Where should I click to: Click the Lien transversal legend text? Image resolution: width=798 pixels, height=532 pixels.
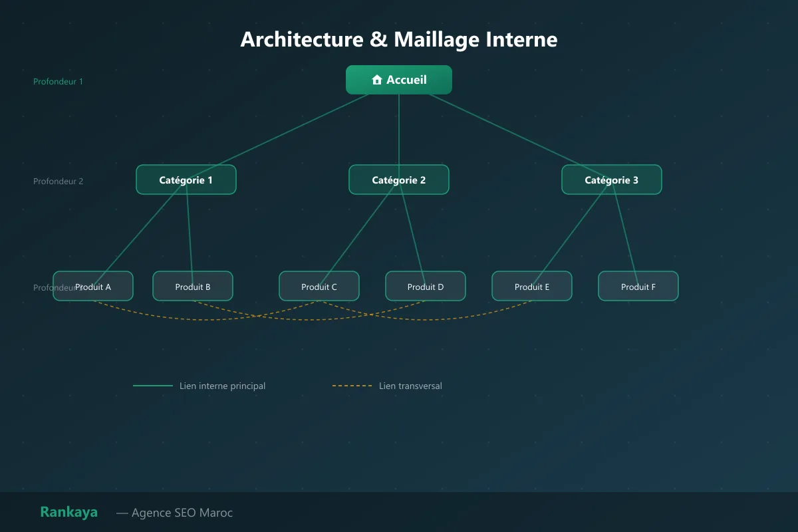[x=410, y=386]
